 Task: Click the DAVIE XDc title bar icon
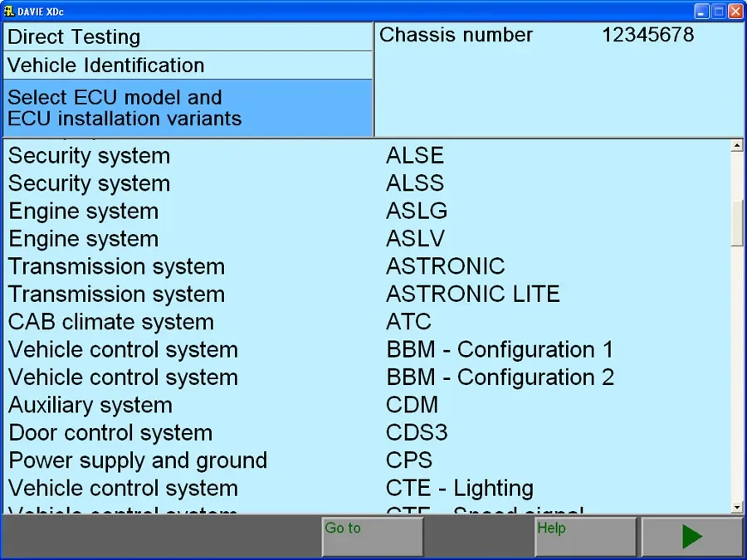click(10, 11)
